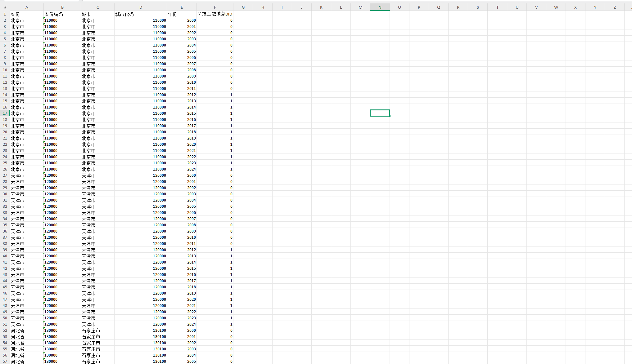Select the column A header
This screenshot has height=364, width=632.
pos(27,7)
